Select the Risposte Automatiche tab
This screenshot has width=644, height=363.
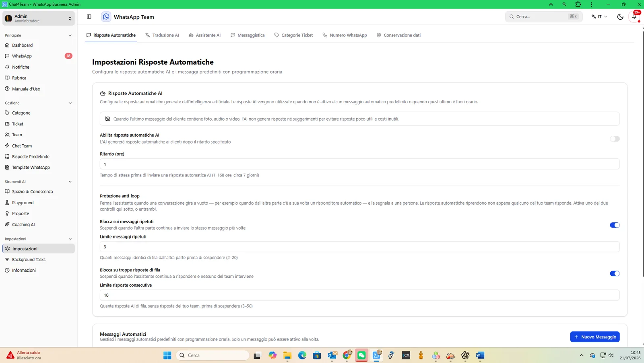click(111, 35)
